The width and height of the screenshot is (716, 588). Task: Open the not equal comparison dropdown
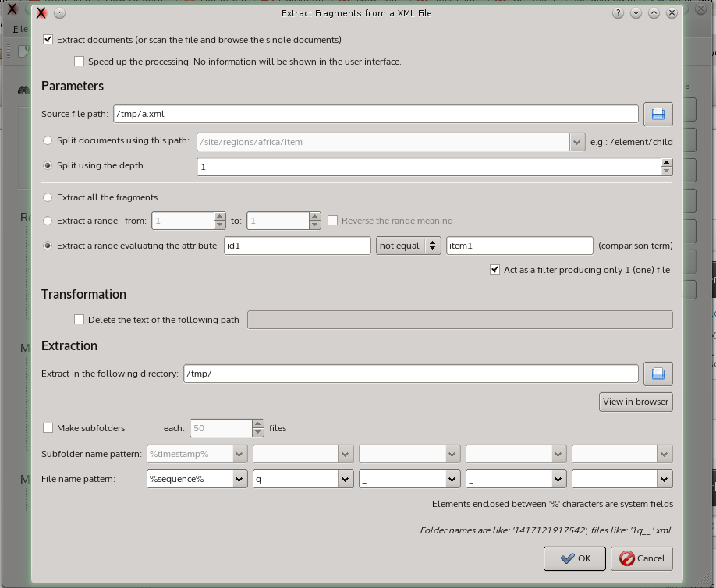408,245
